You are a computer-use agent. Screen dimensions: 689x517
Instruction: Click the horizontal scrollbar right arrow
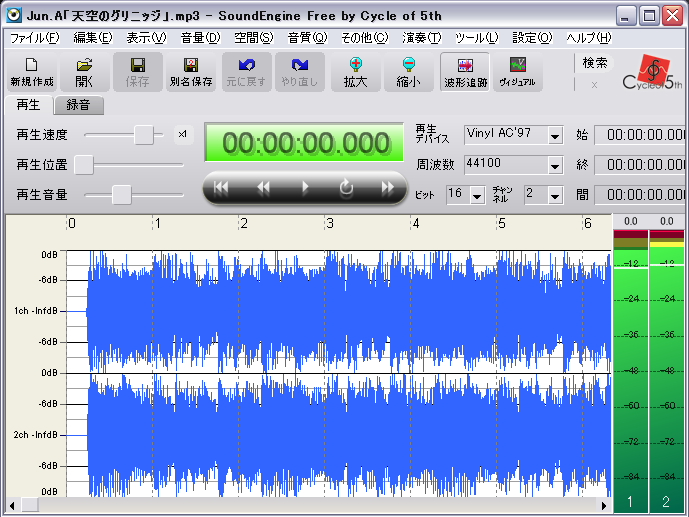(604, 506)
